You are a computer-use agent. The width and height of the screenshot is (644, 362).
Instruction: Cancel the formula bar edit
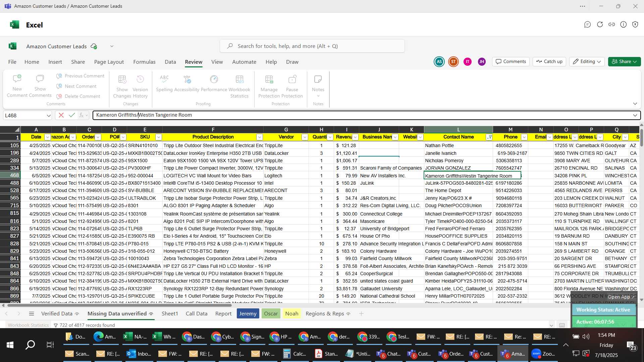61,115
